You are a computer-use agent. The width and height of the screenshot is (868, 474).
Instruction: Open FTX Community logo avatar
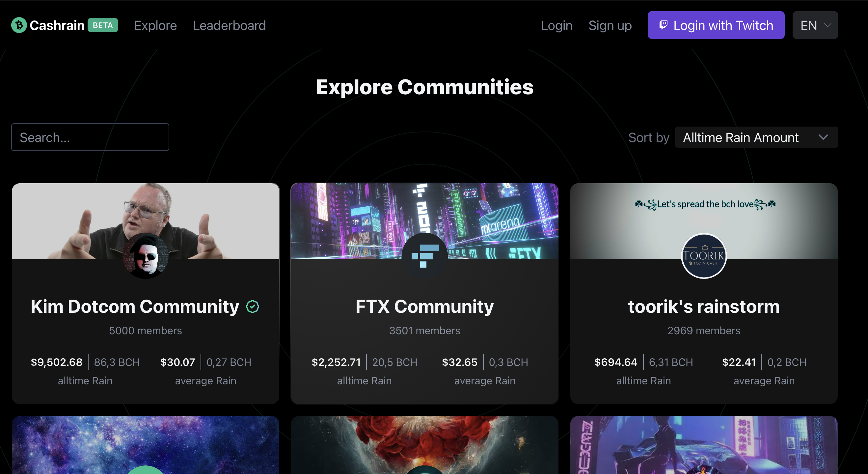[x=424, y=256]
